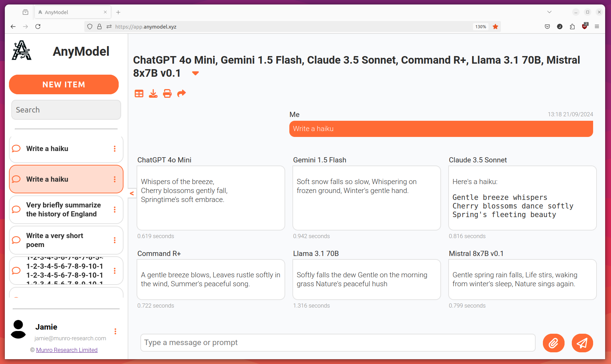Open the list all tabs dropdown chevron
This screenshot has width=611, height=364.
[549, 12]
